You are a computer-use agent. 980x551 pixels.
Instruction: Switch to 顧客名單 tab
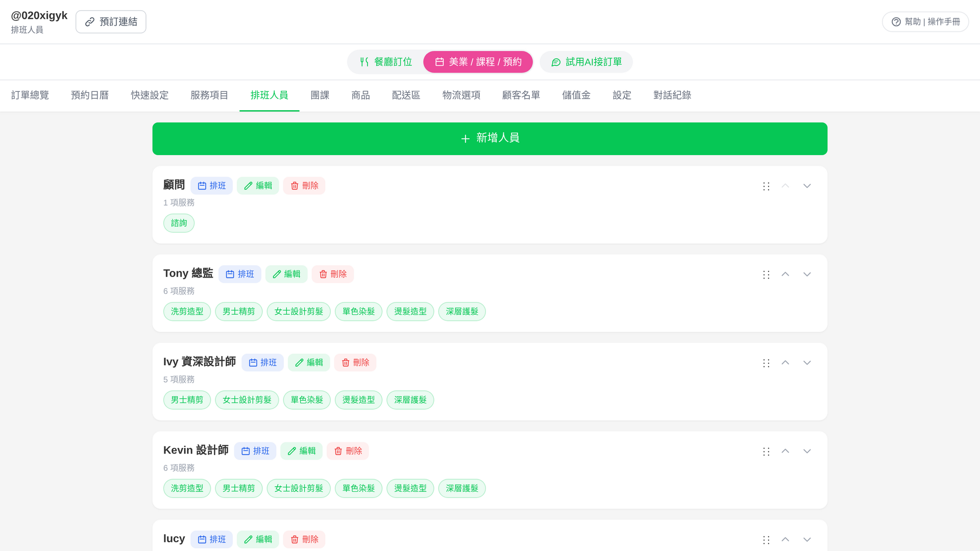coord(521,95)
